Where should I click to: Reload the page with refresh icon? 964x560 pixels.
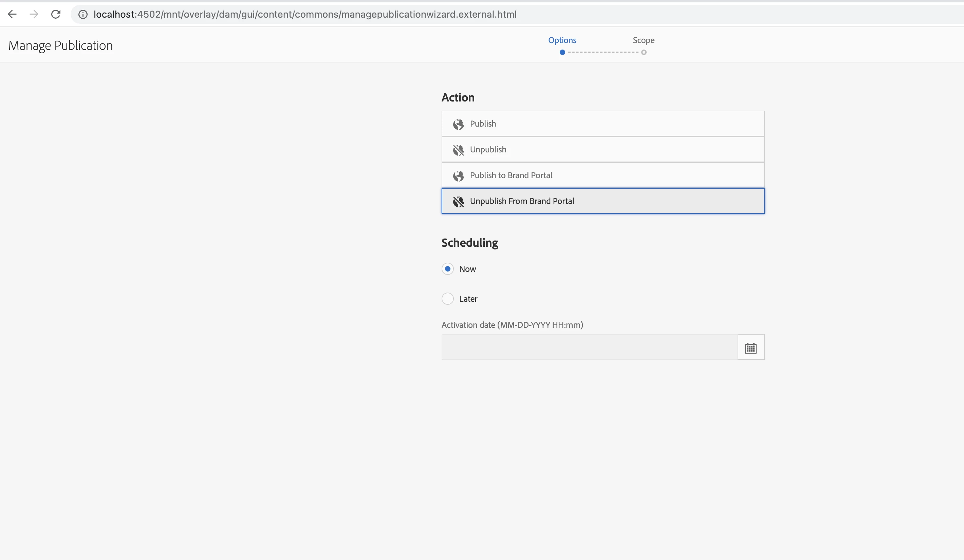(x=56, y=14)
